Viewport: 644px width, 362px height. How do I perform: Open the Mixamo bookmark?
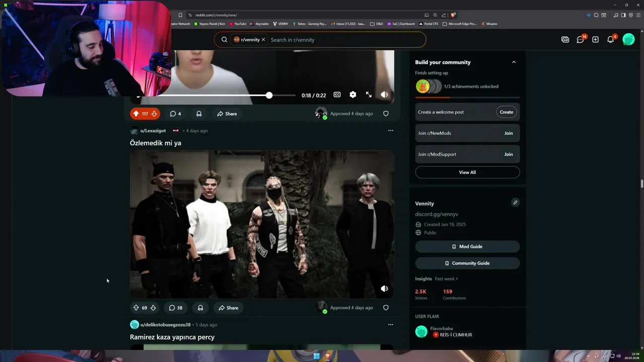(489, 24)
